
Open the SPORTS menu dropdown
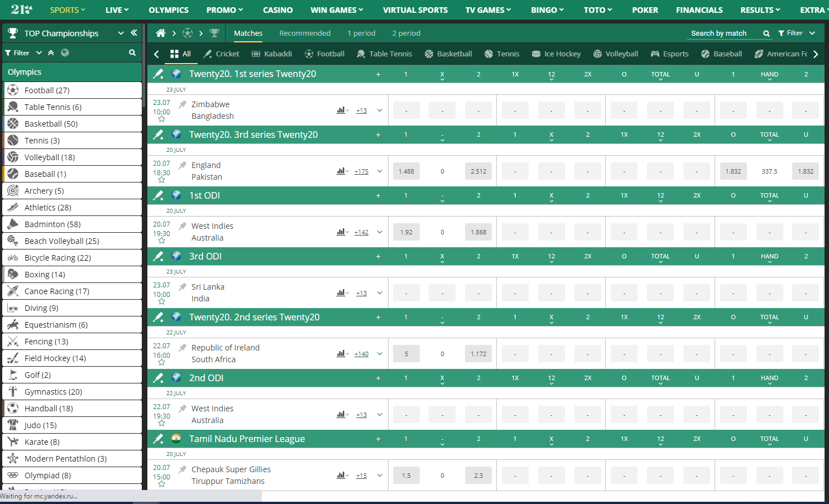pyautogui.click(x=68, y=10)
